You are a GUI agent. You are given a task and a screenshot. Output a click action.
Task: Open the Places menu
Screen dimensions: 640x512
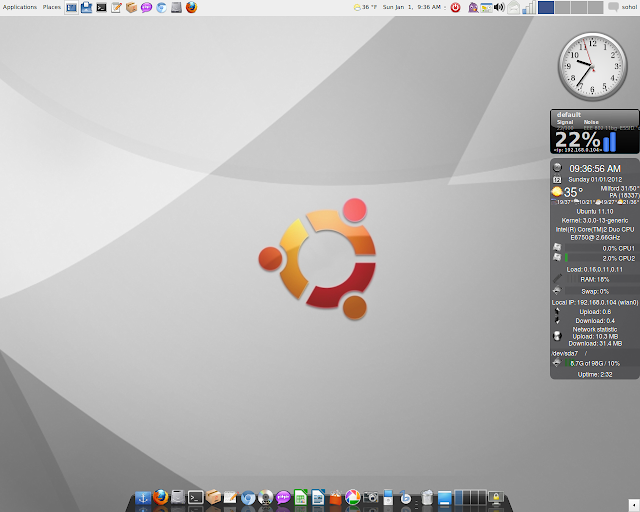pos(51,7)
